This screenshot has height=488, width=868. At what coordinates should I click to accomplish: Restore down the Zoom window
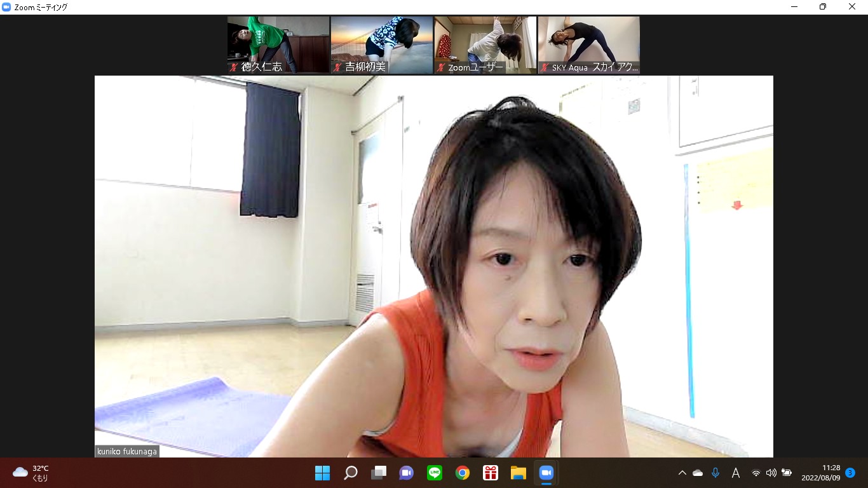[x=823, y=7]
